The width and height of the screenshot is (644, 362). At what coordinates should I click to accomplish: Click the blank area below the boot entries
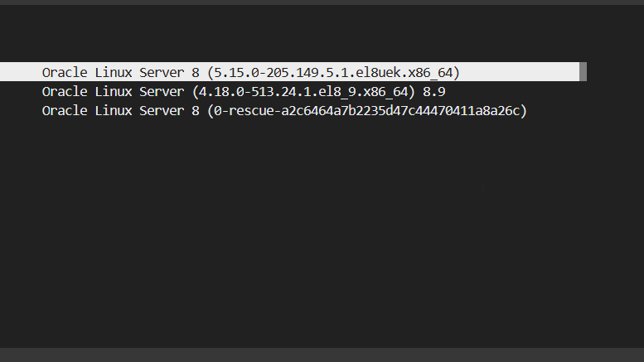322,232
